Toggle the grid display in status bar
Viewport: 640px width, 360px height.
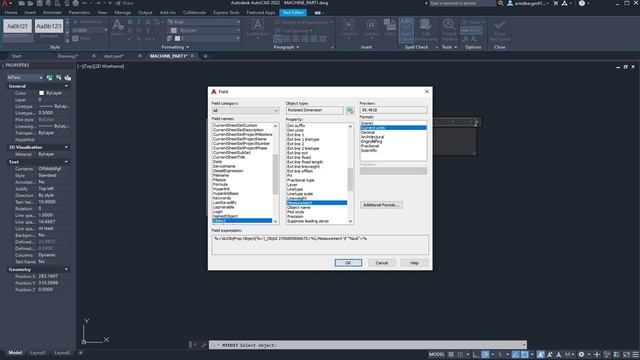tap(451, 354)
